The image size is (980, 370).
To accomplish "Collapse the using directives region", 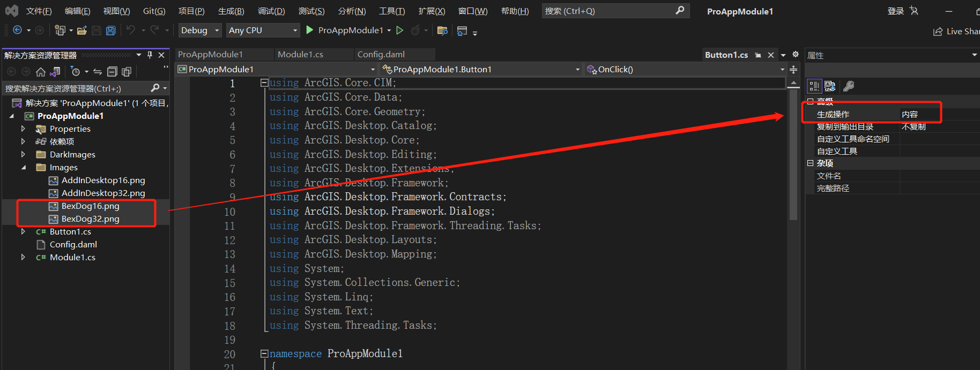I will [x=264, y=83].
